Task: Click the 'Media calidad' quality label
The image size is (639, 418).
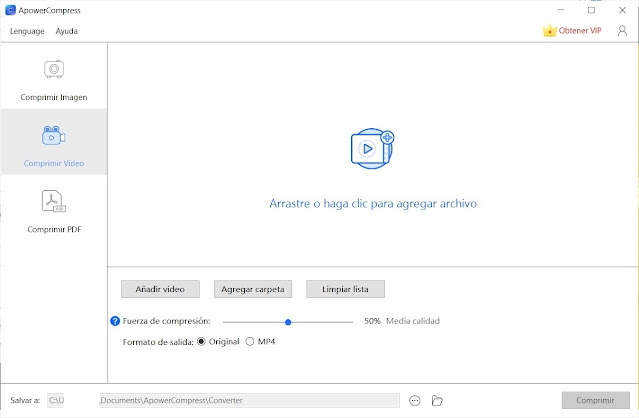Action: tap(413, 321)
